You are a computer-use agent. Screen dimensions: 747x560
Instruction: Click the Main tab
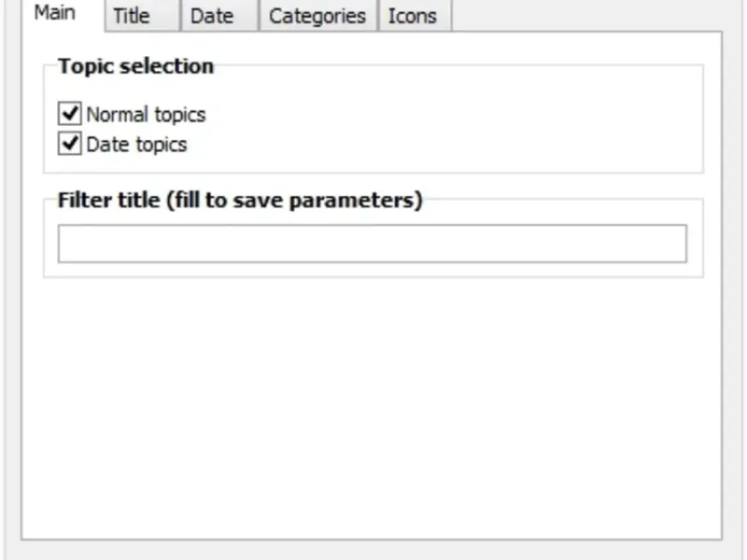(54, 14)
